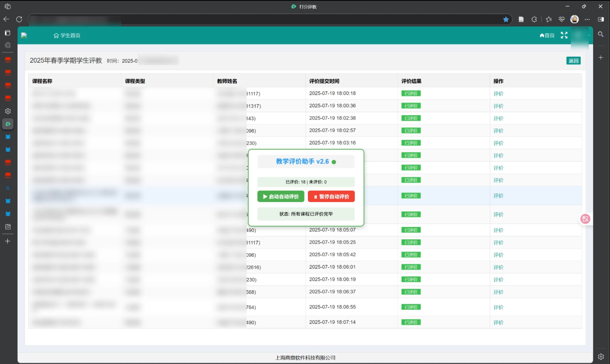Open the sidebar search magnifier icon
Screen dimensions: 610x364
pos(601,34)
